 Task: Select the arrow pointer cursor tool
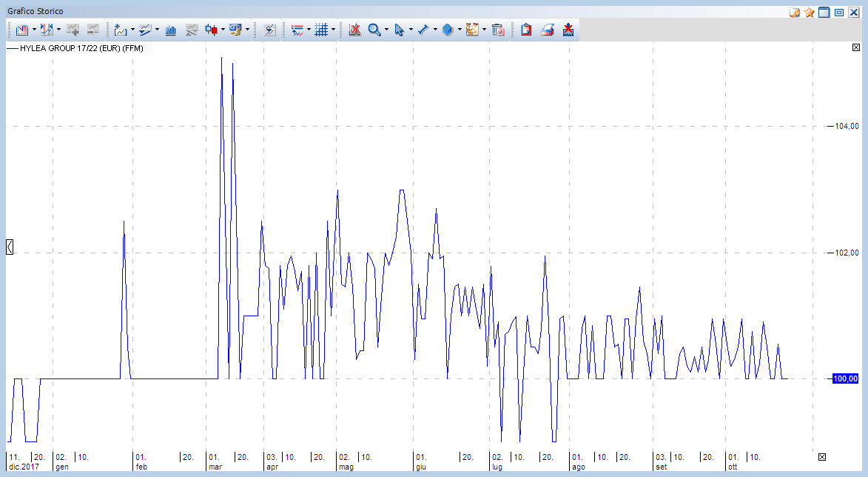[399, 30]
